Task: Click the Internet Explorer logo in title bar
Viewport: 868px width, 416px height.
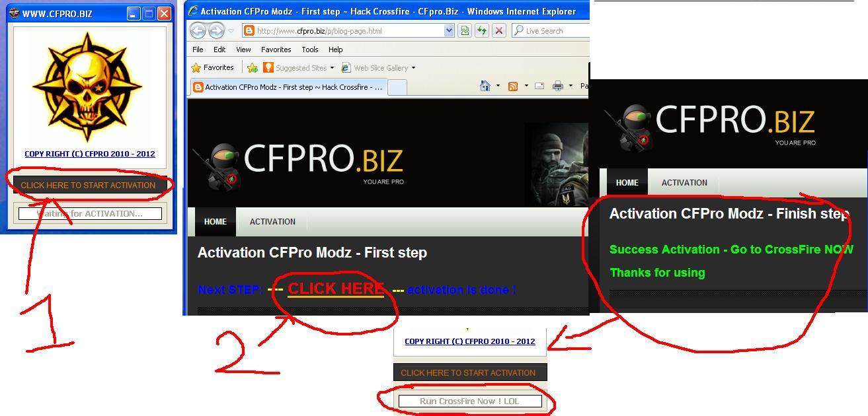Action: [x=193, y=11]
